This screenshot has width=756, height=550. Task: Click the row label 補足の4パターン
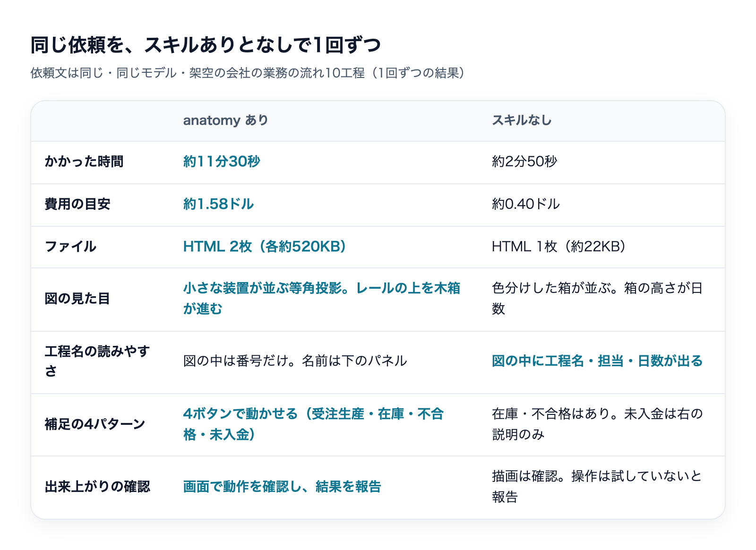tap(95, 424)
